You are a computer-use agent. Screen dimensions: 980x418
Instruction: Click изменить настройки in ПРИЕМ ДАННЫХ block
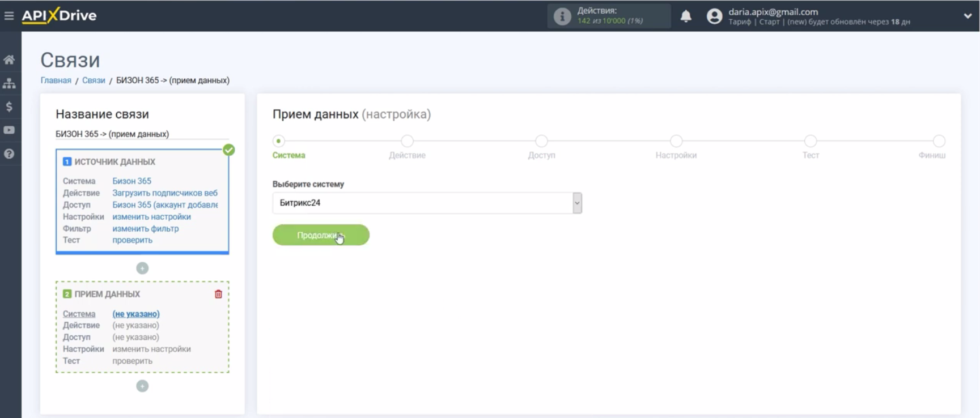tap(151, 349)
